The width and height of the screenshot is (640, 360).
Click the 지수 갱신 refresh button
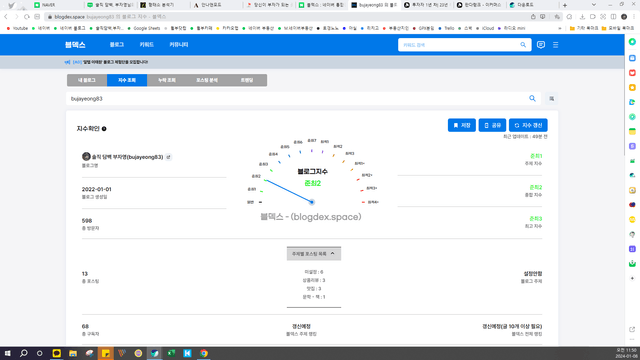click(x=528, y=125)
